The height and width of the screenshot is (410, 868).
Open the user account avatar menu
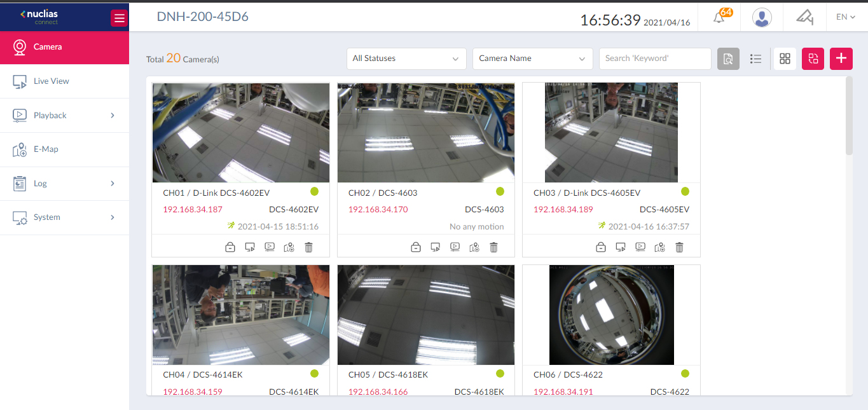point(762,17)
